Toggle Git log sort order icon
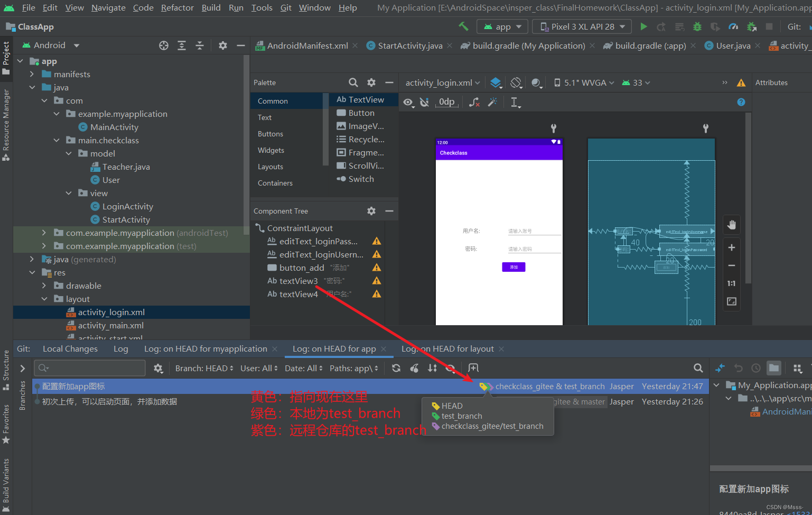 (x=432, y=368)
